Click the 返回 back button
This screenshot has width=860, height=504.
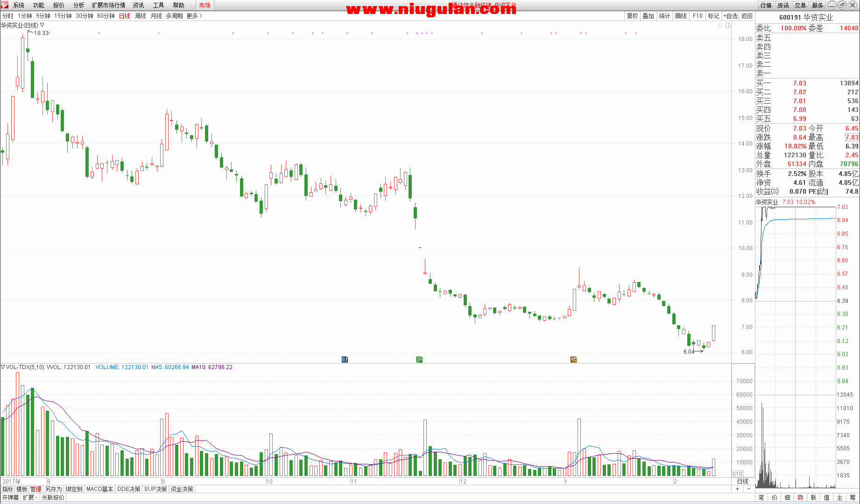tap(747, 16)
